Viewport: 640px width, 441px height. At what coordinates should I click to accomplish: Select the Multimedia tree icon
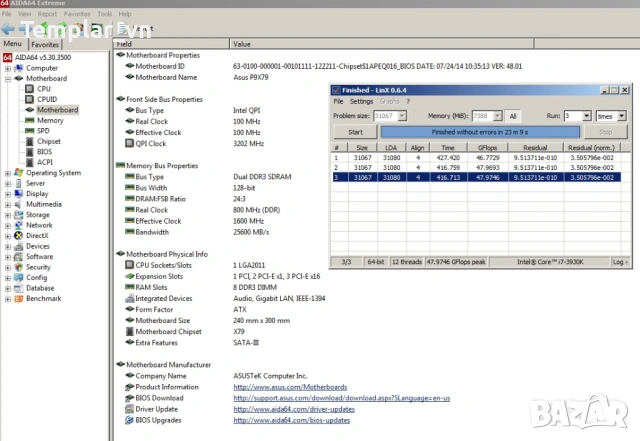[19, 204]
